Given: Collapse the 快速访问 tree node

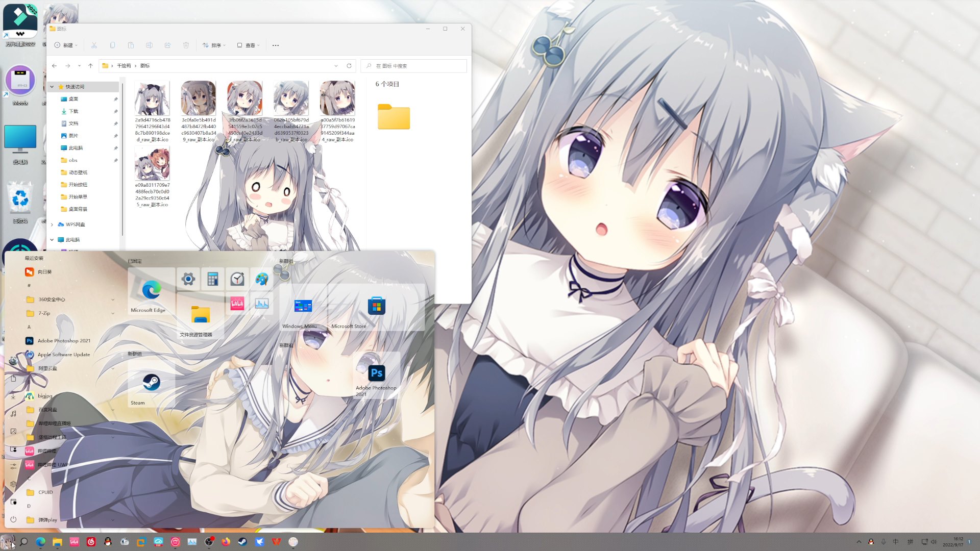Looking at the screenshot, I should pyautogui.click(x=52, y=87).
